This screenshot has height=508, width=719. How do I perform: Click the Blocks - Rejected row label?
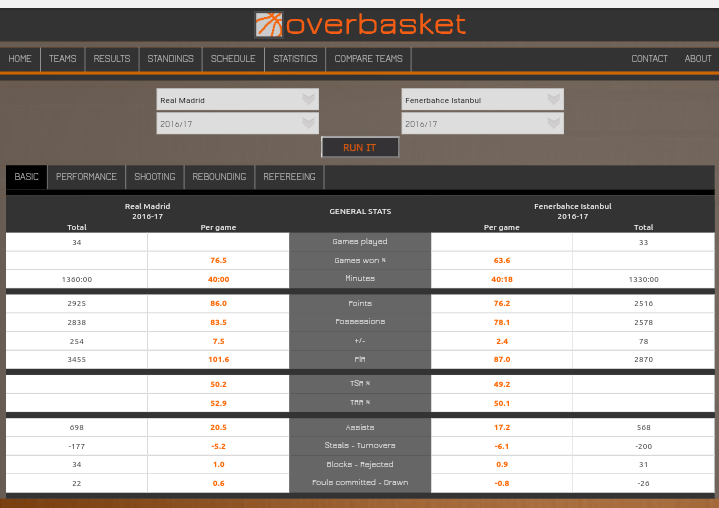pyautogui.click(x=360, y=464)
